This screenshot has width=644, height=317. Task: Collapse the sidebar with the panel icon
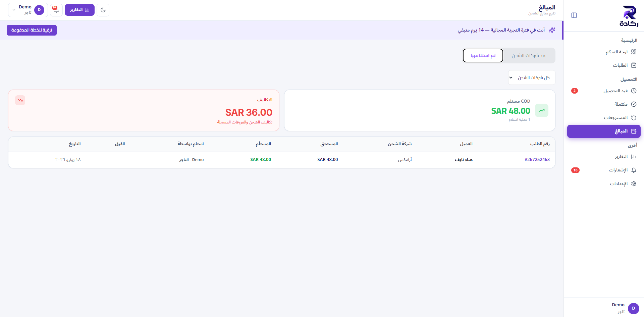[x=574, y=15]
